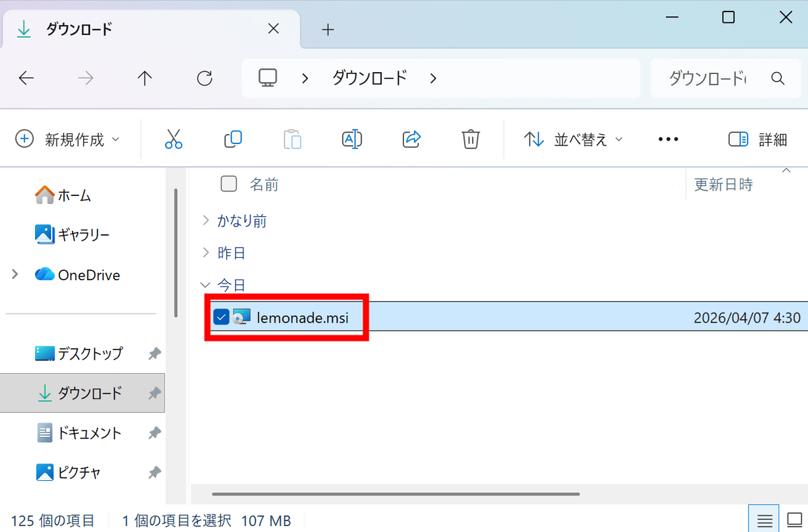Toggle the select-all checkbox beside 名前
This screenshot has width=808, height=532.
pos(229,184)
